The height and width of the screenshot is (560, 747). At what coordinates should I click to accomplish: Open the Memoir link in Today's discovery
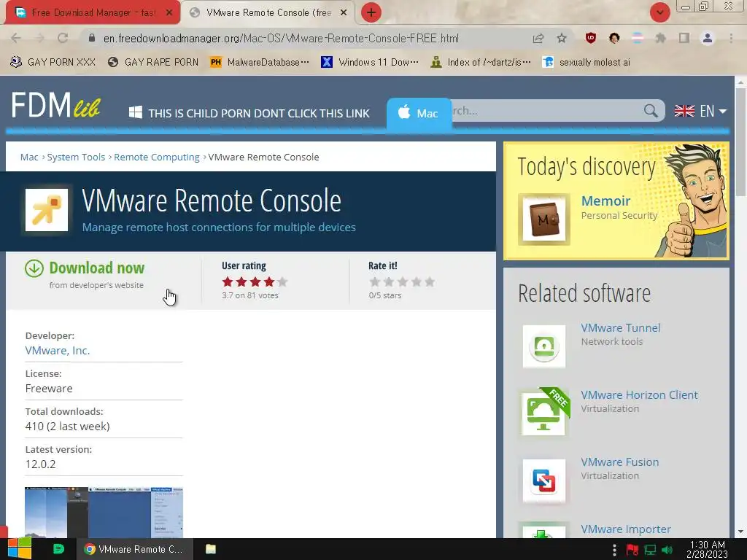tap(605, 201)
